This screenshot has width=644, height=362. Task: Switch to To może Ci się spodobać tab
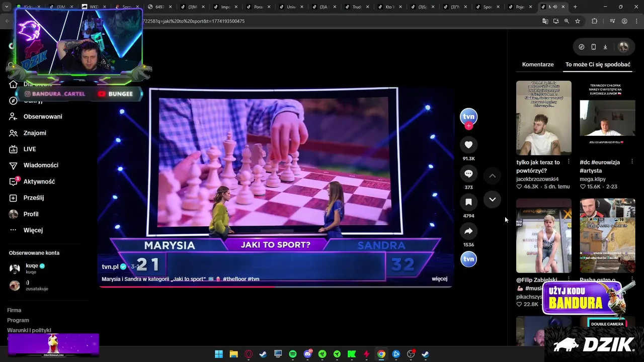(598, 64)
